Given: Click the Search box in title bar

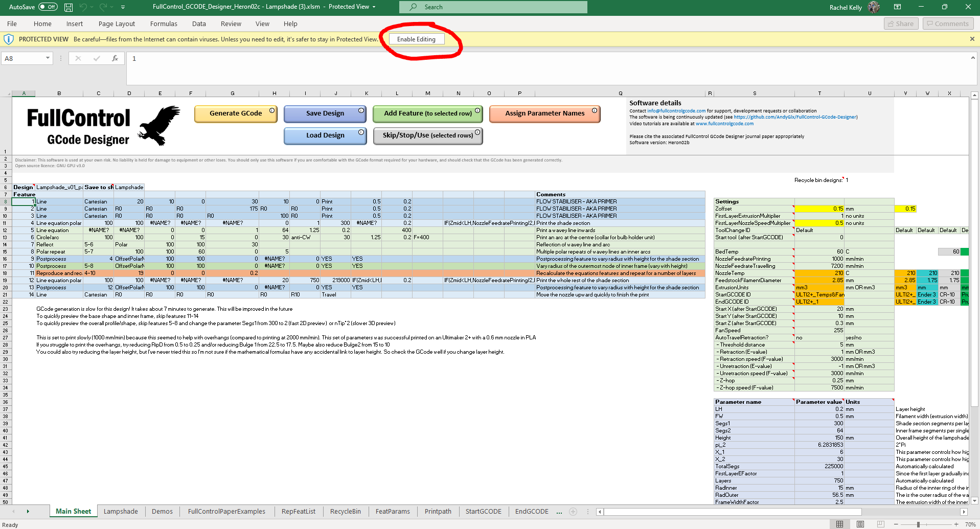Looking at the screenshot, I should 493,7.
